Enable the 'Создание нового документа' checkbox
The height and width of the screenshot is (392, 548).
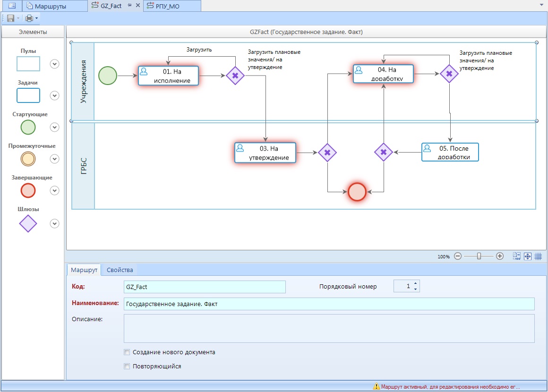pyautogui.click(x=127, y=352)
